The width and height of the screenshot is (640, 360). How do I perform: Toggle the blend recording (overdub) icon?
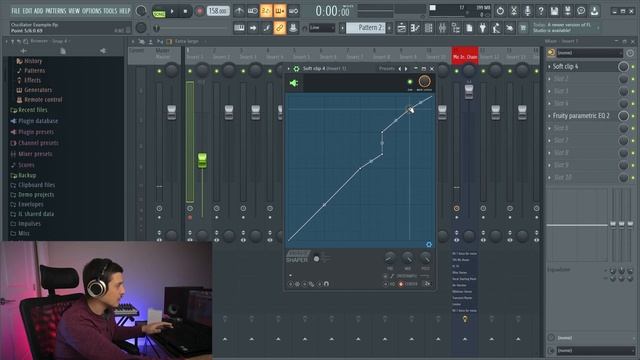pyautogui.click(x=280, y=11)
